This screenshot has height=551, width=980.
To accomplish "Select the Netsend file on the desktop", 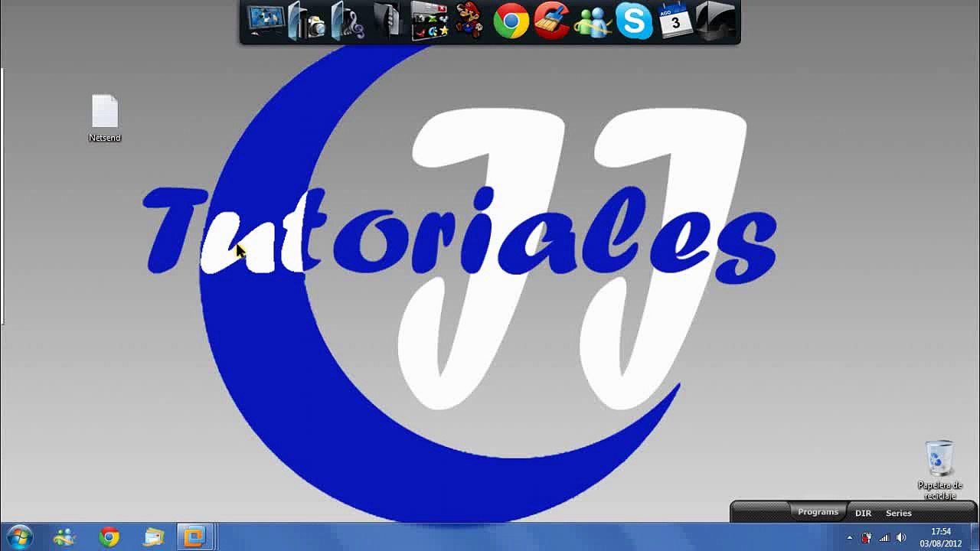I will (105, 119).
